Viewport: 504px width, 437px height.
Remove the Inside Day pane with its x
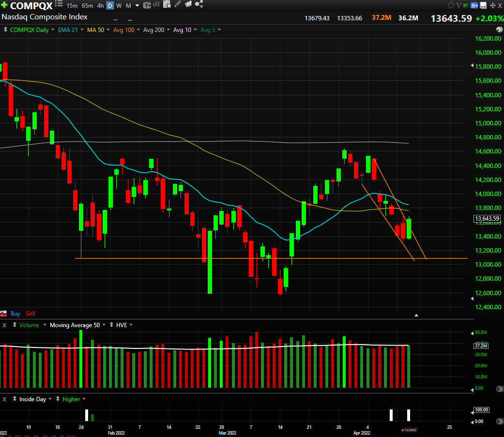(4, 399)
